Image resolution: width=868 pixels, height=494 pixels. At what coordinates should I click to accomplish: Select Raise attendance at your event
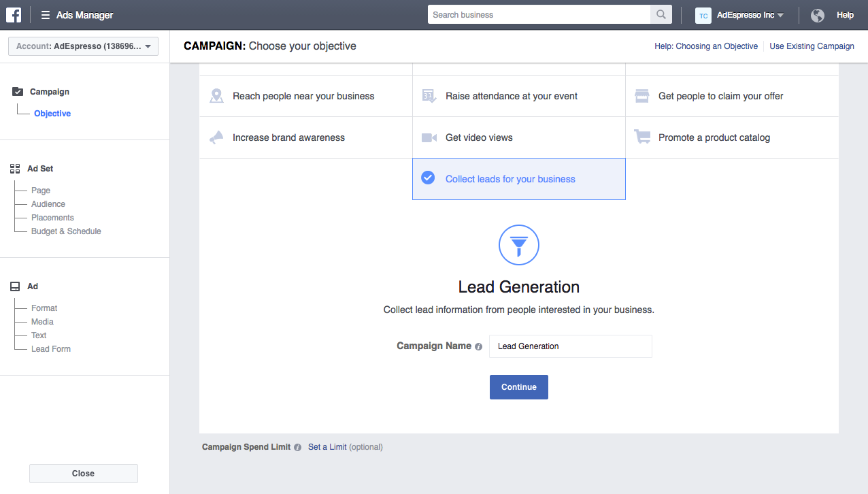pyautogui.click(x=518, y=96)
